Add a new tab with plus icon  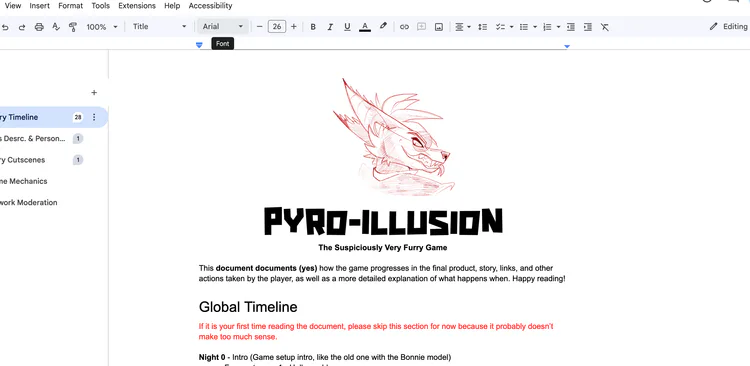[x=94, y=93]
